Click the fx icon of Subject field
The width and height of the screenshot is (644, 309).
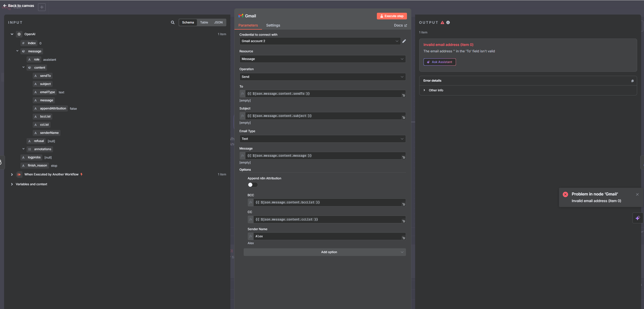tap(242, 116)
